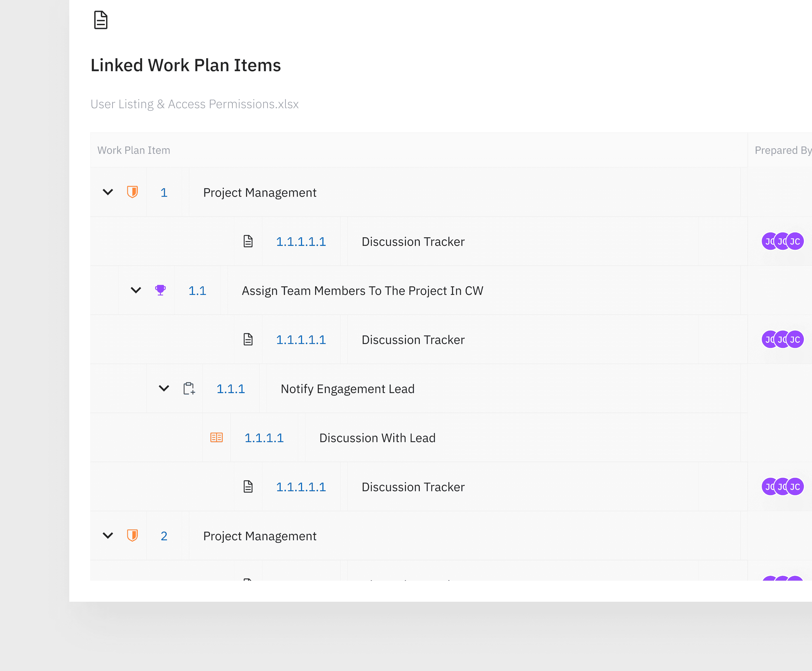Click the document icon above the title

click(100, 20)
